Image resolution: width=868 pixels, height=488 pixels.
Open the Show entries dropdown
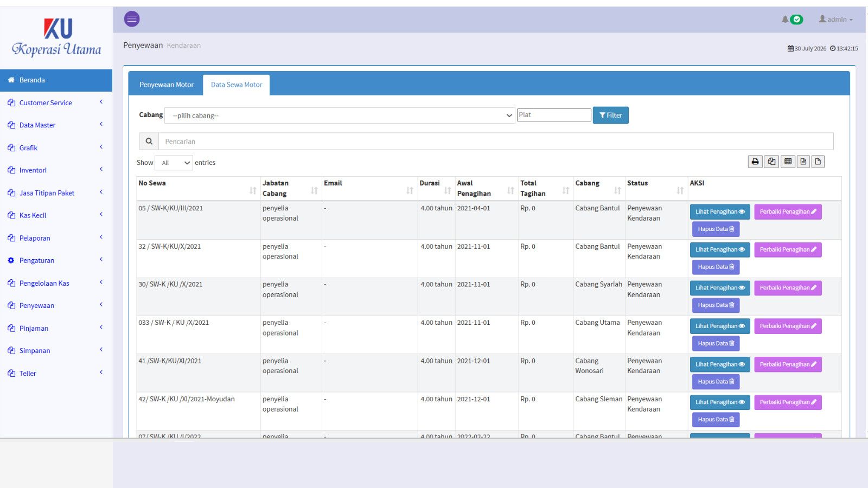(174, 163)
